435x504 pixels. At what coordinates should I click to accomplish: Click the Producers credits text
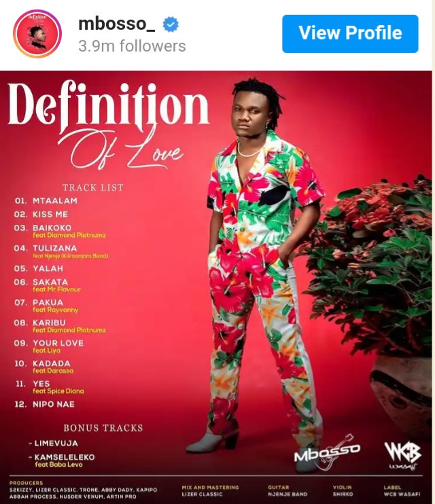(83, 490)
